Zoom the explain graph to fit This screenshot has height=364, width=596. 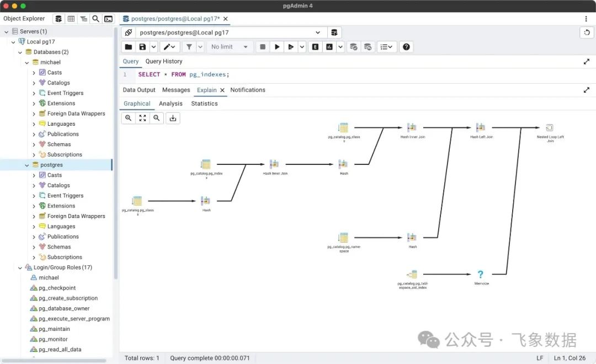142,118
